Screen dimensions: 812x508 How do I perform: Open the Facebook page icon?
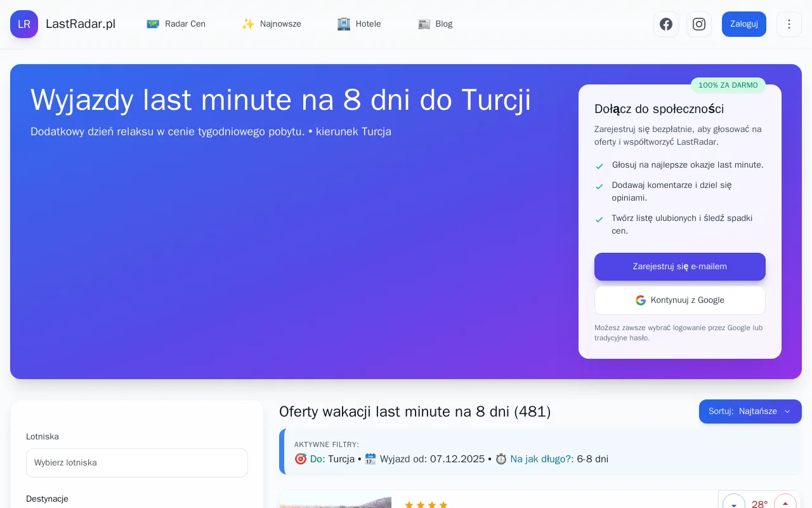click(x=666, y=24)
